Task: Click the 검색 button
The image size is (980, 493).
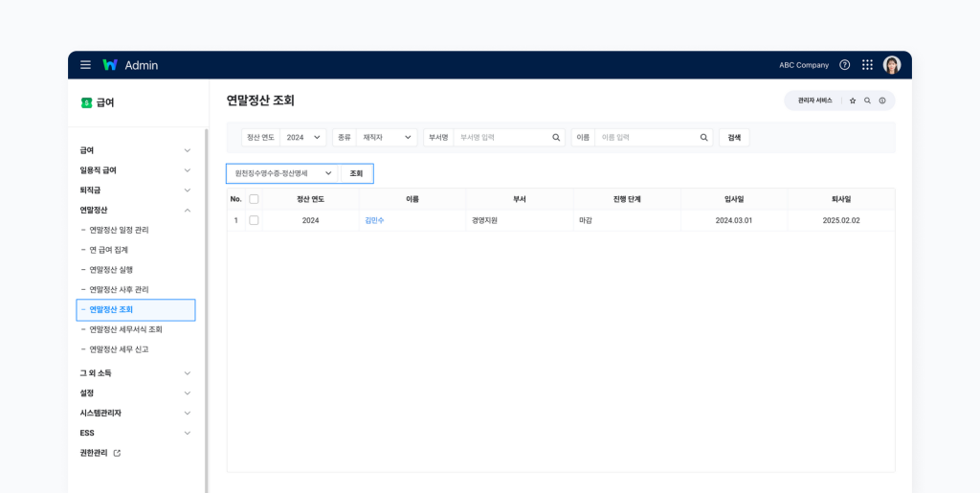Action: click(734, 138)
